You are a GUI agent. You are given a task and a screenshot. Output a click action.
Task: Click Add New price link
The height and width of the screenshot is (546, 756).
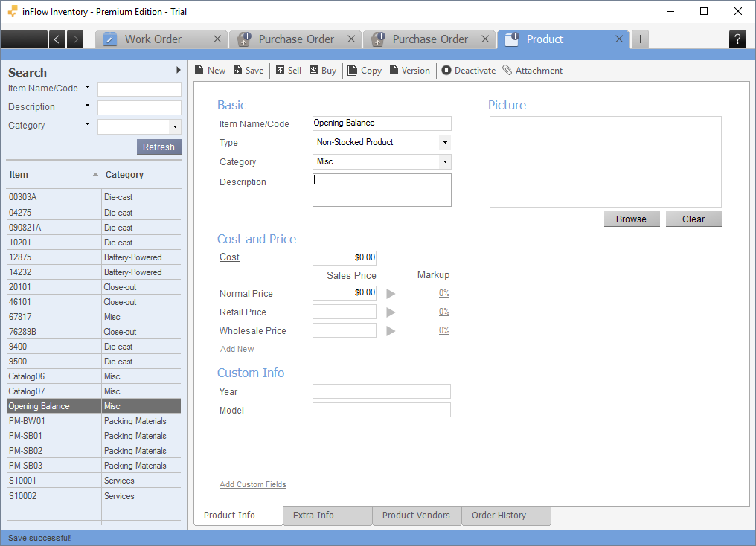click(x=237, y=349)
